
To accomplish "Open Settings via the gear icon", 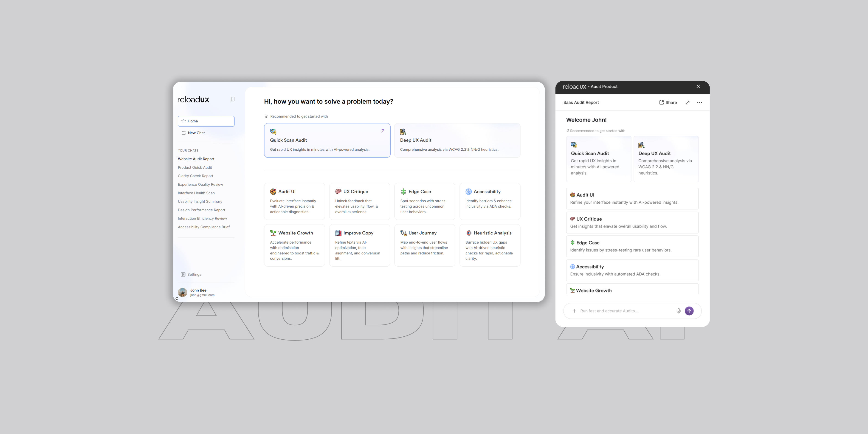I will tap(183, 274).
